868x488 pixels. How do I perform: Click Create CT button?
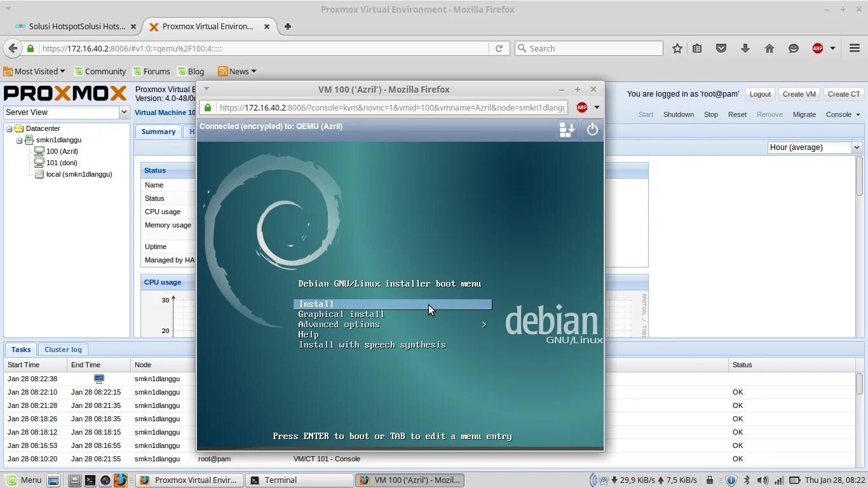click(844, 94)
